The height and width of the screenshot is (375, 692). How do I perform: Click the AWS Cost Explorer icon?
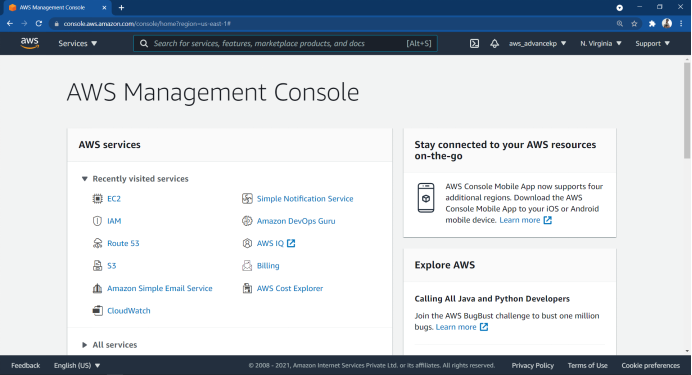tap(247, 288)
